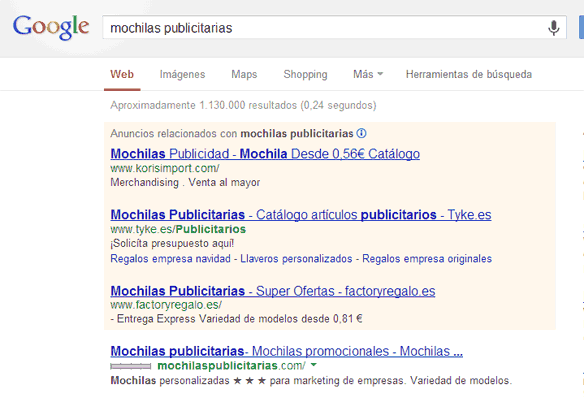Image resolution: width=584 pixels, height=402 pixels.
Task: Click www.korisimport.com/ URL text
Action: [x=165, y=168]
